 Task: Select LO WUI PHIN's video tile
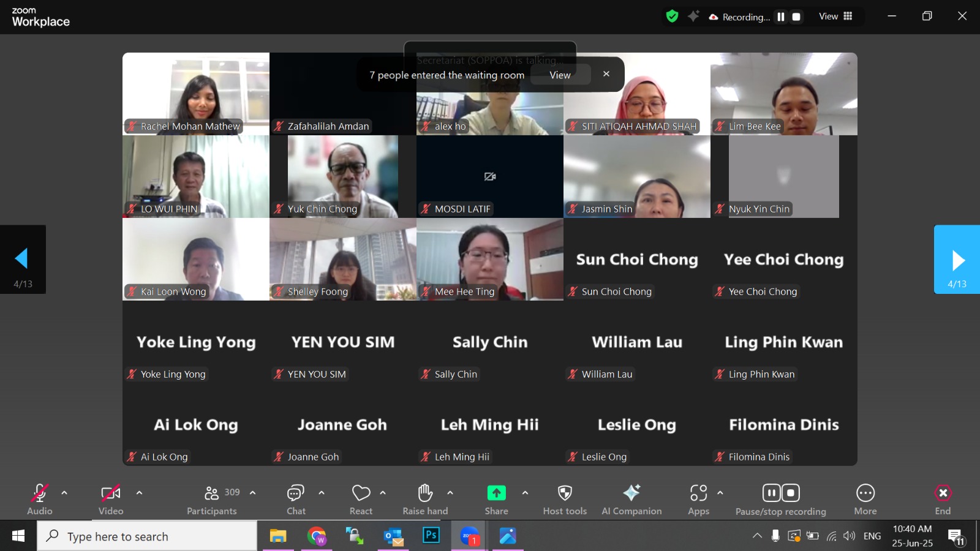point(196,176)
